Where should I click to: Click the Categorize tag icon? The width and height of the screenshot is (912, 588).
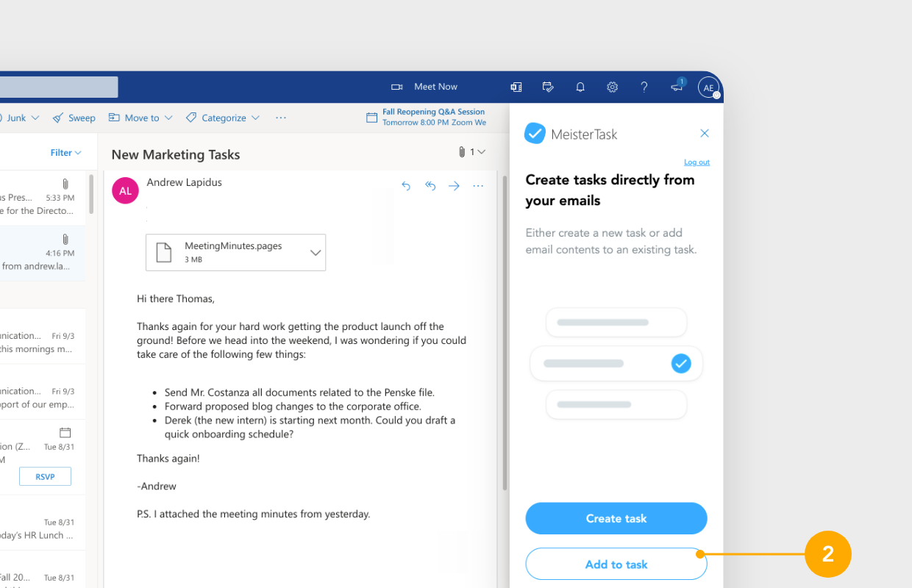(191, 118)
